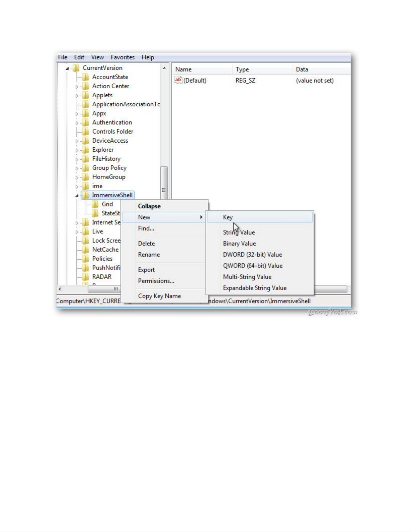This screenshot has width=411, height=532.
Task: Choose Key from the New submenu
Action: click(x=228, y=217)
